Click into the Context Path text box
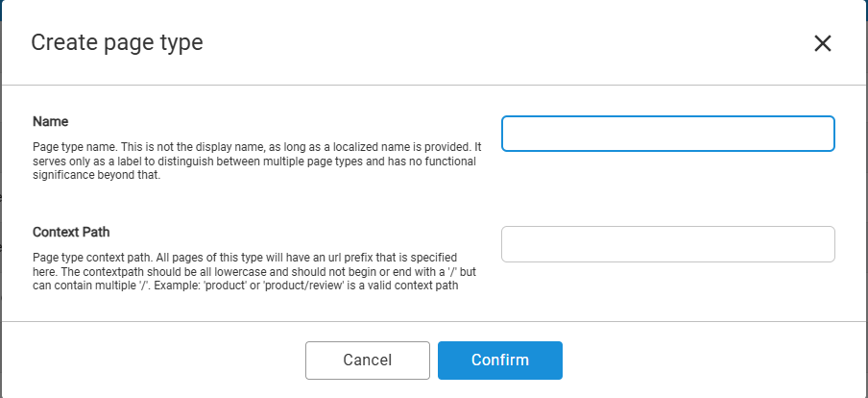868x398 pixels. (667, 244)
